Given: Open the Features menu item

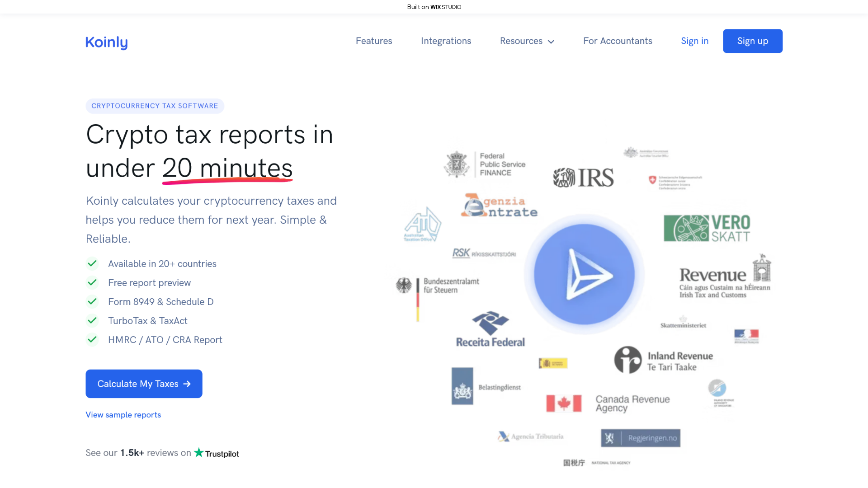Looking at the screenshot, I should click(x=374, y=41).
